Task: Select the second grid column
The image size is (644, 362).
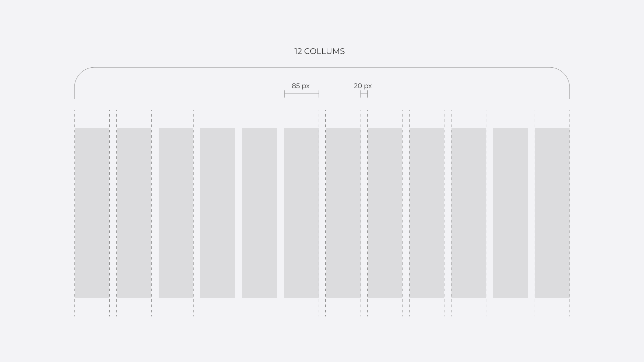Action: 134,213
